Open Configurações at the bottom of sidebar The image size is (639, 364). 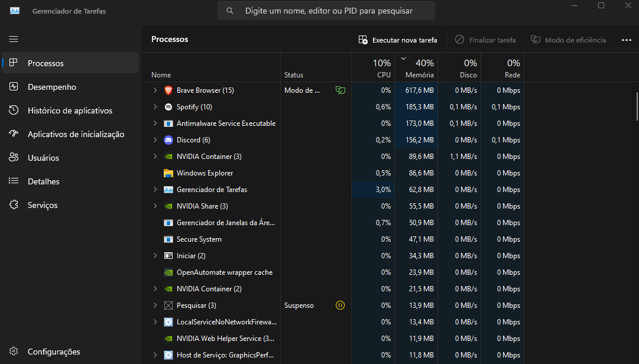(70, 352)
